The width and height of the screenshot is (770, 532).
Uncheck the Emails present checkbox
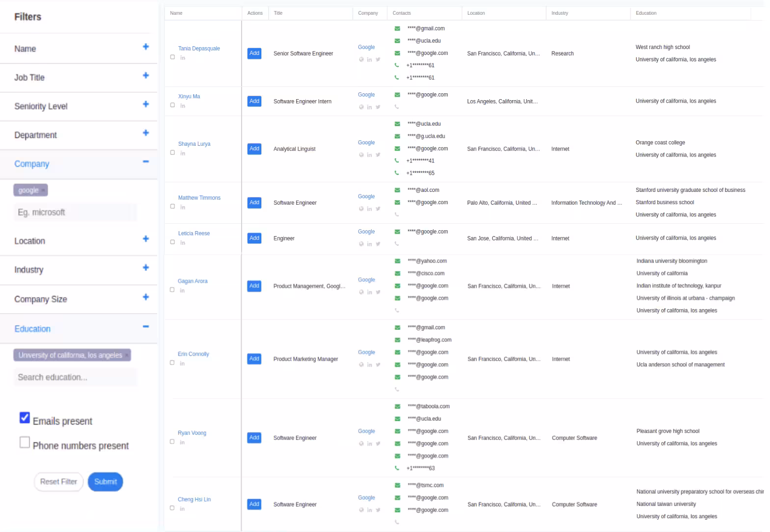[x=25, y=418]
